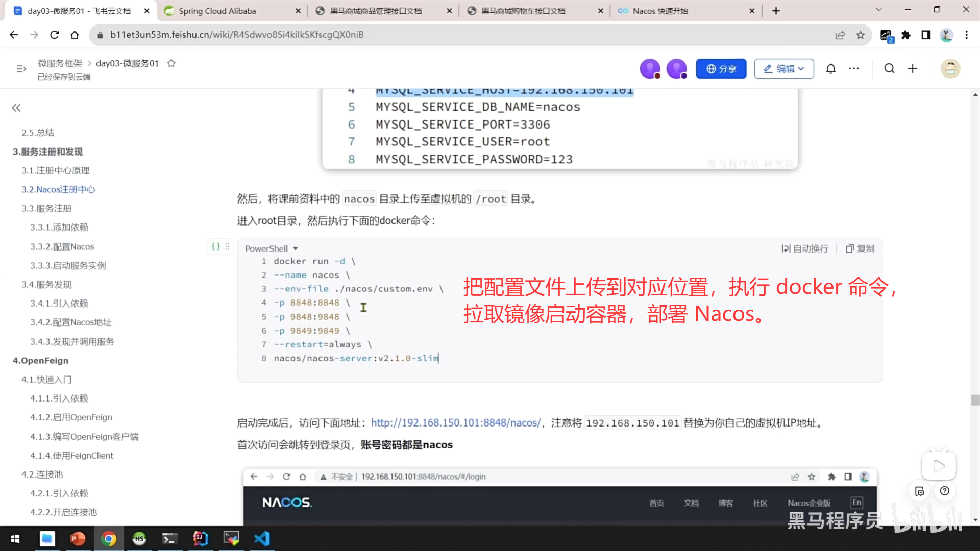Toggle 自动换行 auto-wrap for the code block
The width and height of the screenshot is (980, 551).
pos(805,248)
